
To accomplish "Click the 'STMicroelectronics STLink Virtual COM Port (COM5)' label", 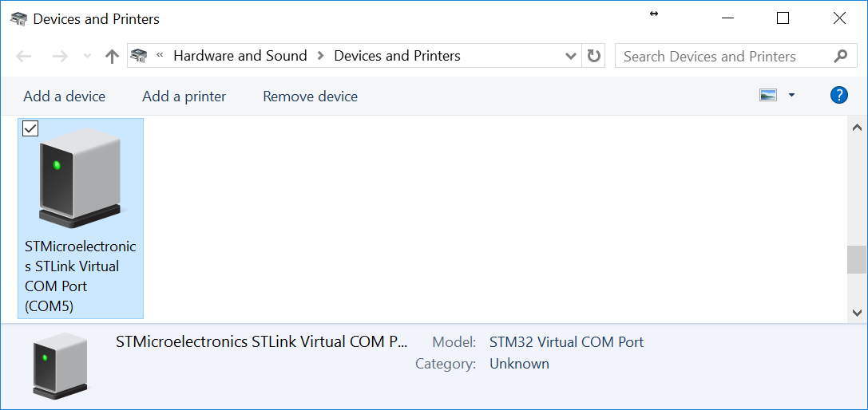I will pyautogui.click(x=81, y=276).
